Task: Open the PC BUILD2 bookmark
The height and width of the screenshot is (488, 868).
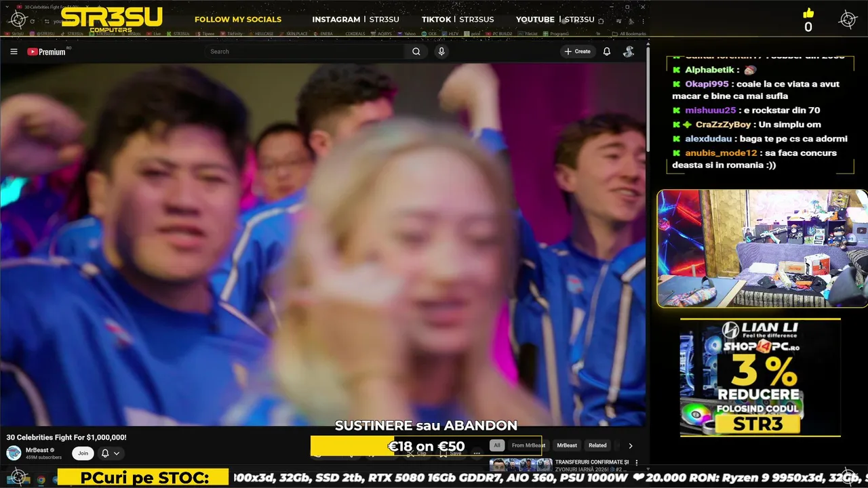Action: [498, 33]
